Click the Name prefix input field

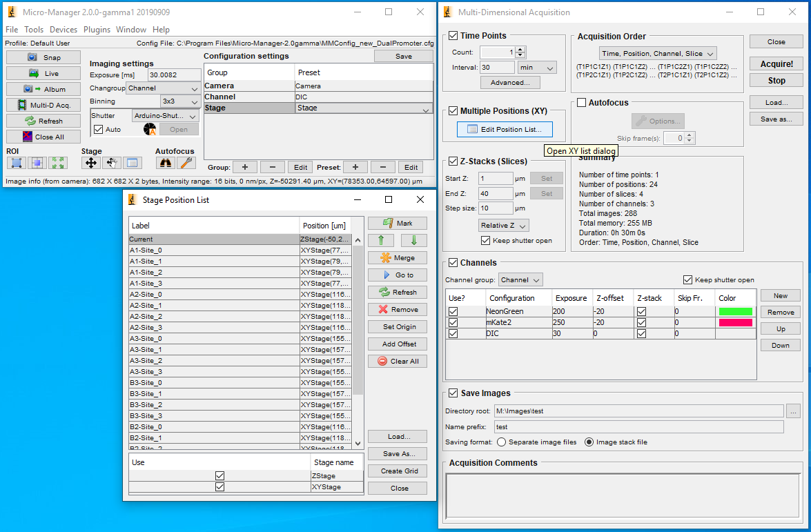click(x=638, y=427)
